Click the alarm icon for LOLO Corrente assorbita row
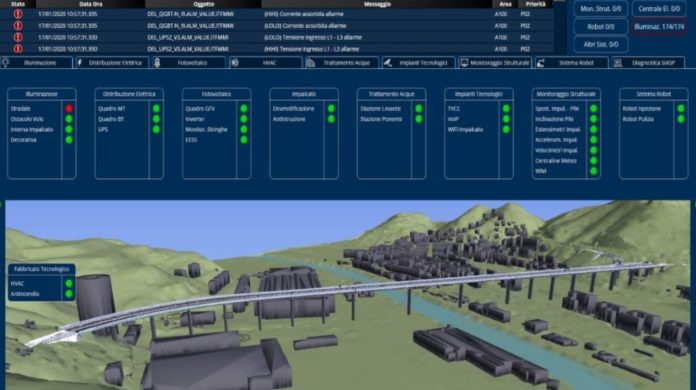This screenshot has height=390, width=696. pos(18,26)
